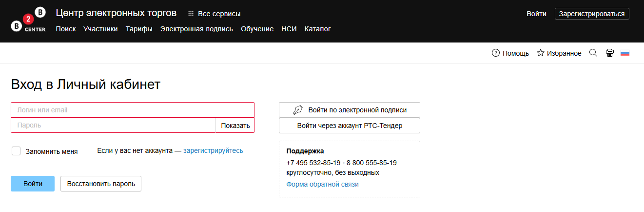644x212 pixels.
Task: Focus the Логин или email field
Action: pos(132,110)
